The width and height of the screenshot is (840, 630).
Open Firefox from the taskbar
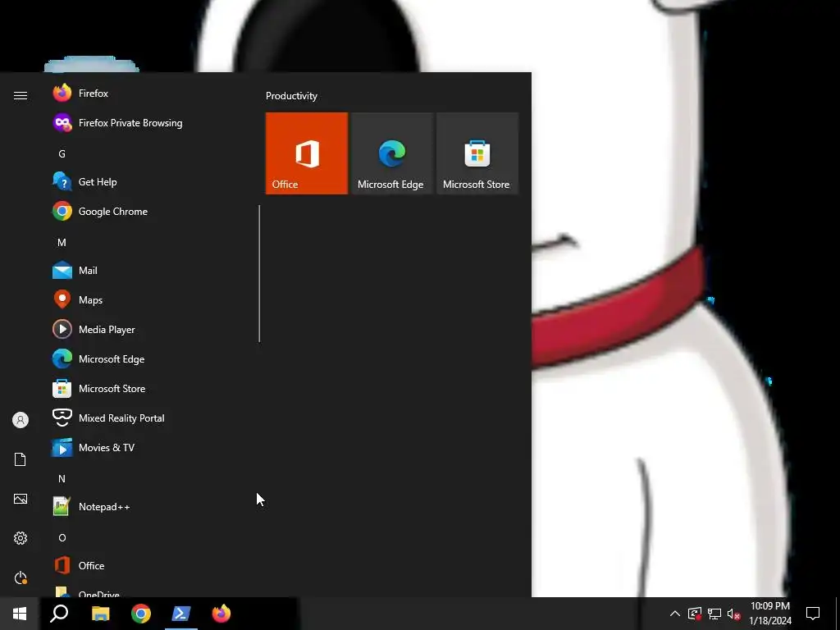click(221, 614)
